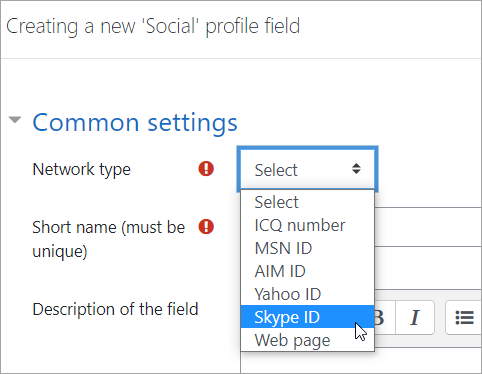Choose Web page from the list
The width and height of the screenshot is (482, 374).
[307, 340]
